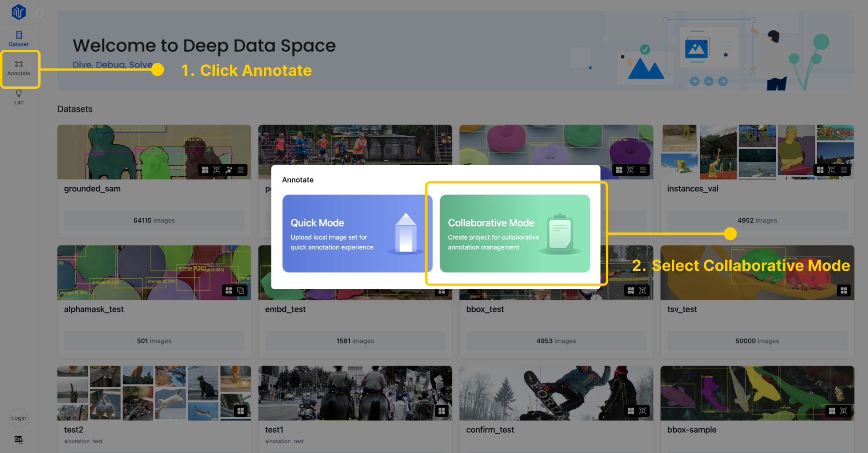
Task: Open the Dataset section in the sidebar
Action: (x=19, y=39)
